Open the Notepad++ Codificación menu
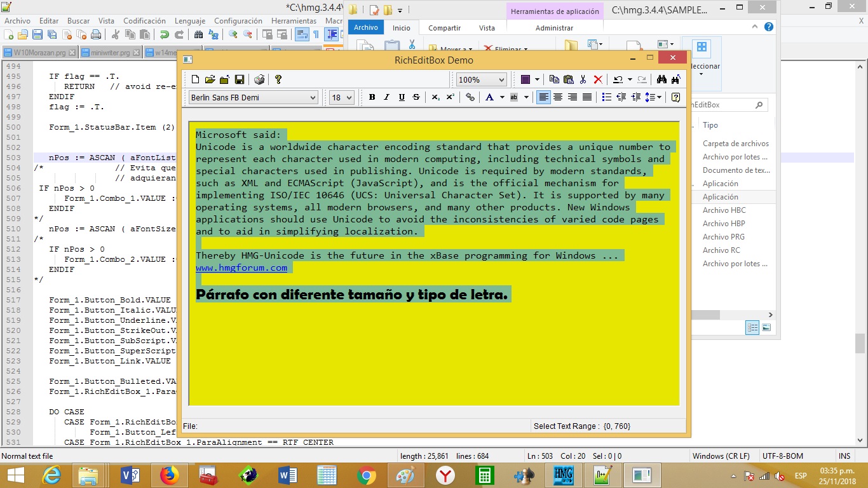 [x=144, y=21]
